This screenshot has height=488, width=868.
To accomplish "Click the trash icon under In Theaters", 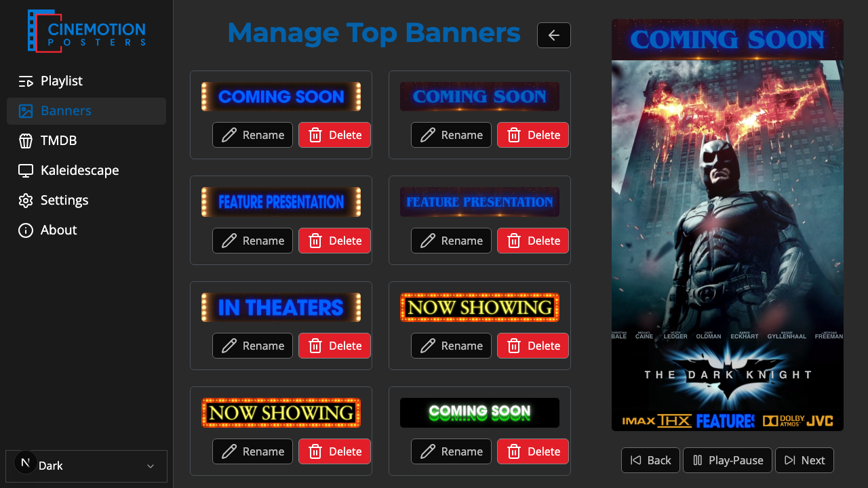I will (x=315, y=346).
